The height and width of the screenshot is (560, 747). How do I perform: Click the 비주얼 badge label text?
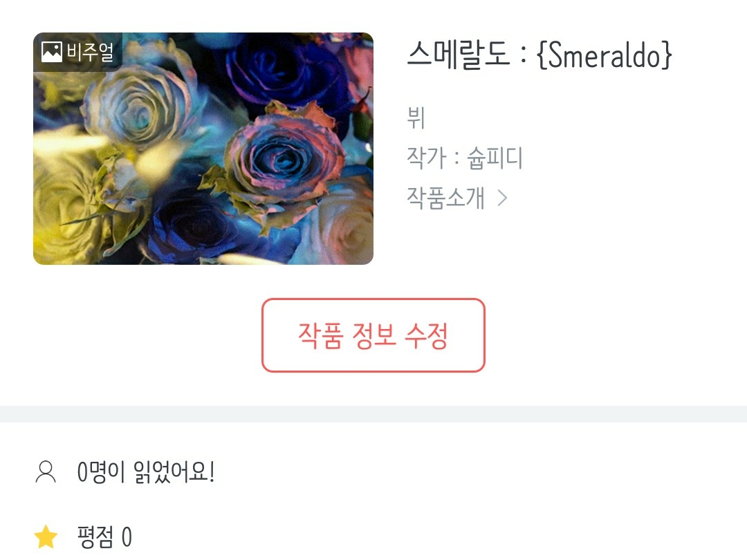pos(90,52)
